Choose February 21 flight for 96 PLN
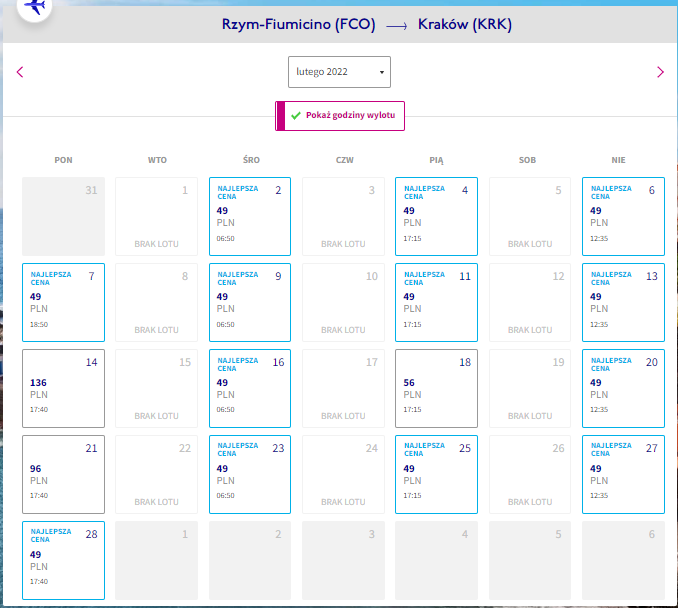 pos(64,474)
